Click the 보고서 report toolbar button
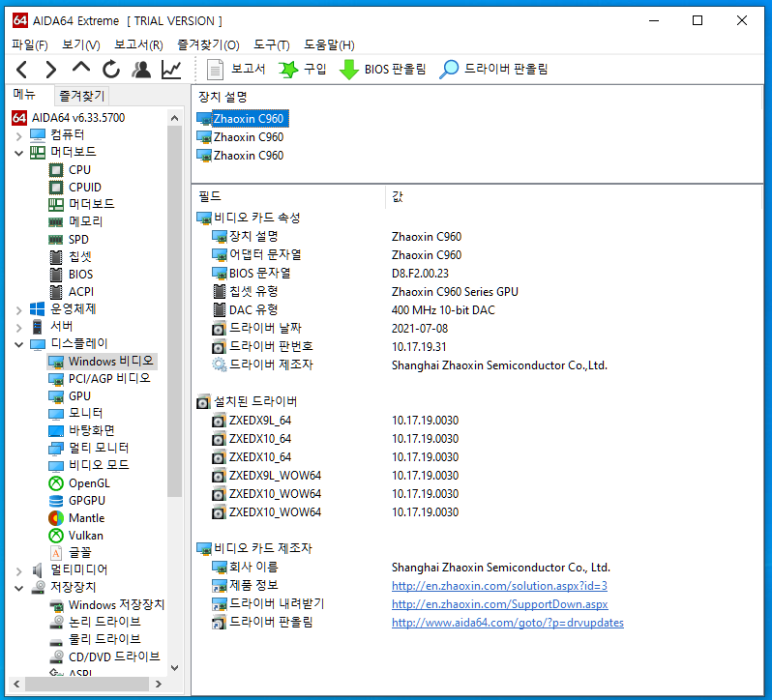The height and width of the screenshot is (700, 772). click(235, 70)
